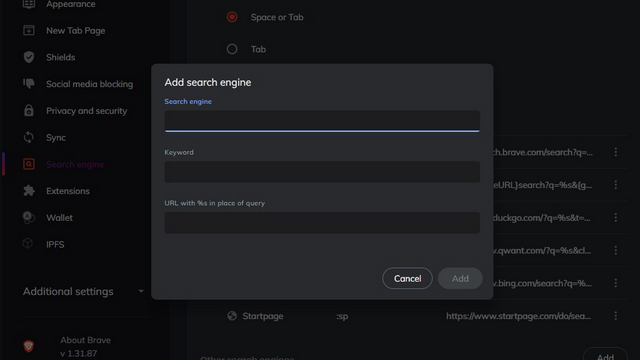Focus the Search engine name field
The image size is (640, 360).
[322, 121]
